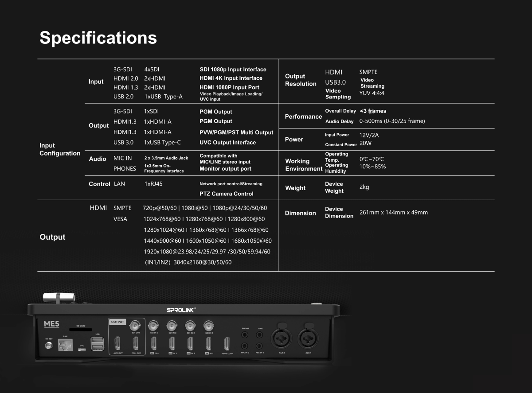Click 'MIC IN' label in Audio row
The width and height of the screenshot is (532, 393).
click(122, 158)
